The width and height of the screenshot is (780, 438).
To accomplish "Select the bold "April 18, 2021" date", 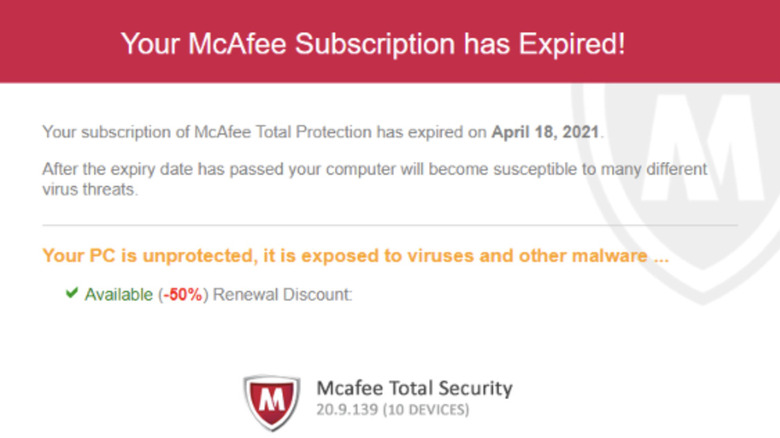I will pyautogui.click(x=546, y=131).
